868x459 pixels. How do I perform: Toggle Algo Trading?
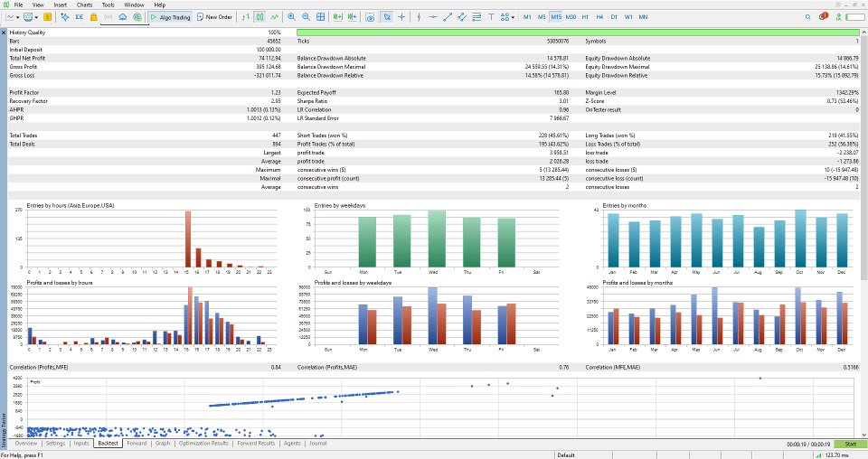pos(170,17)
